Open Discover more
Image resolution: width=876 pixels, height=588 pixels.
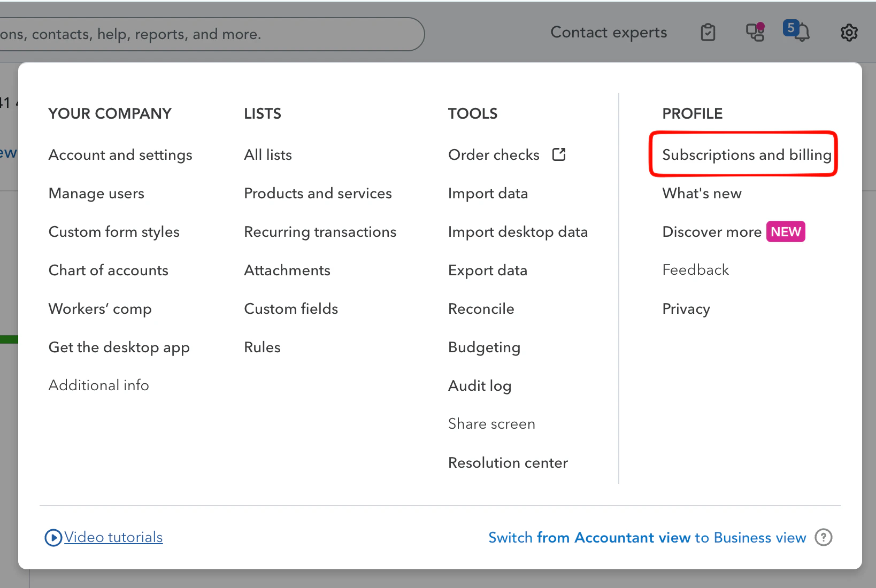pyautogui.click(x=712, y=232)
